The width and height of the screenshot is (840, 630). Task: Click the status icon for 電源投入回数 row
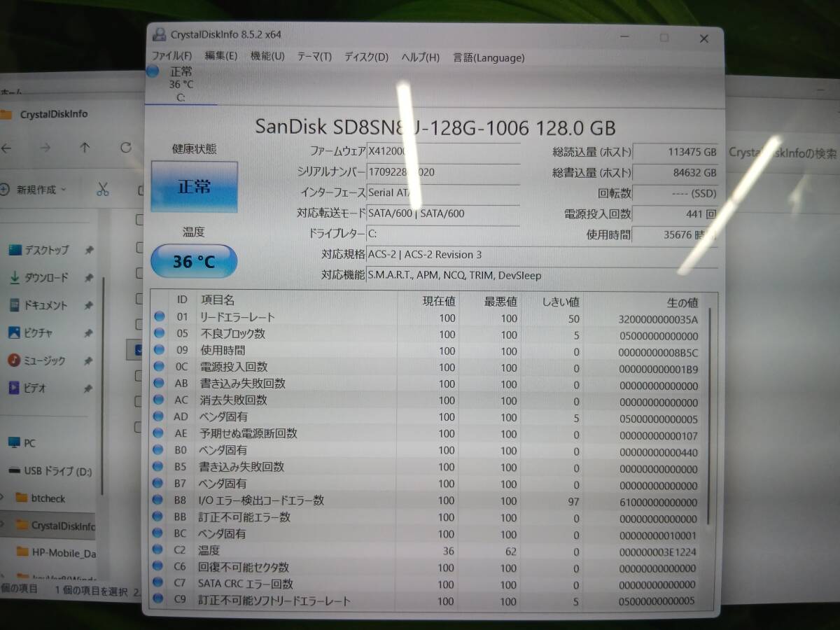point(158,367)
